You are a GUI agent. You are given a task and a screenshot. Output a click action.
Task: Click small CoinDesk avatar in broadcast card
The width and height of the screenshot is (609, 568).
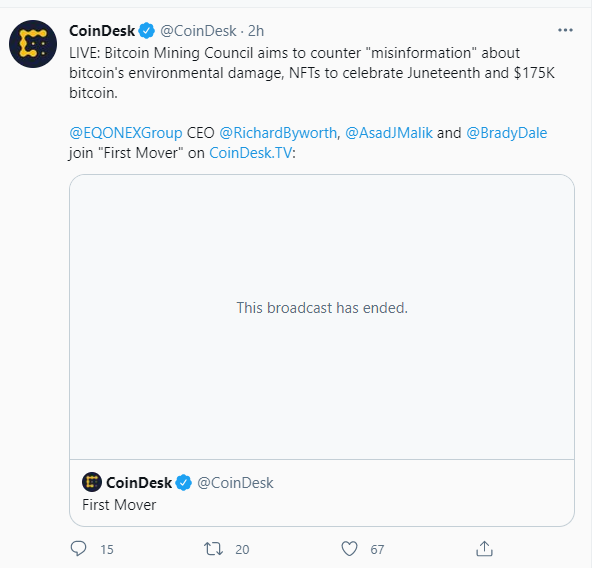tap(92, 483)
